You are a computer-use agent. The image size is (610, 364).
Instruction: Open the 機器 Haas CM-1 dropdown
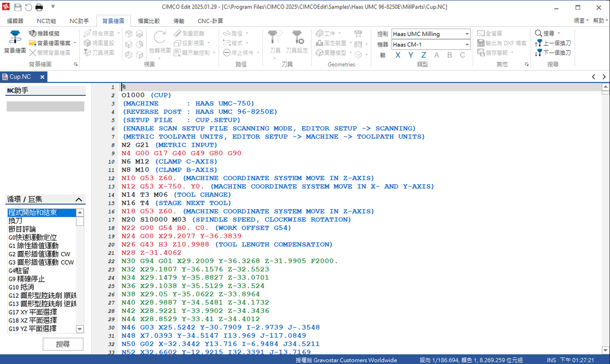467,44
